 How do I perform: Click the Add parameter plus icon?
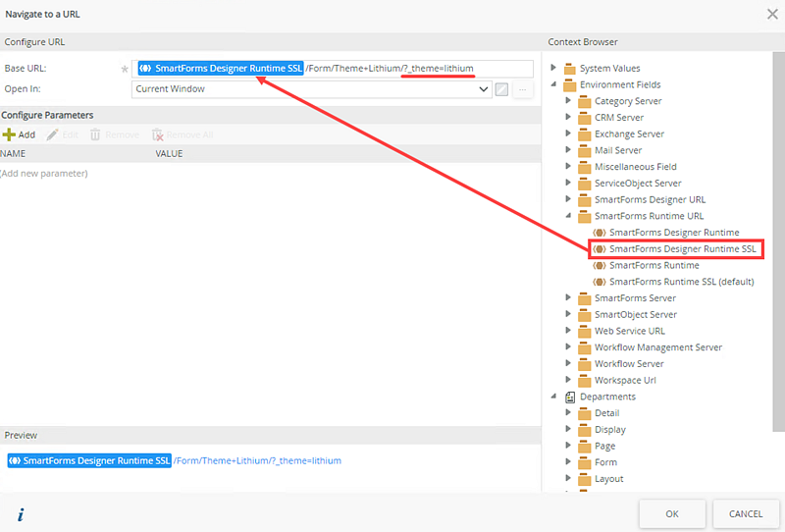click(9, 134)
